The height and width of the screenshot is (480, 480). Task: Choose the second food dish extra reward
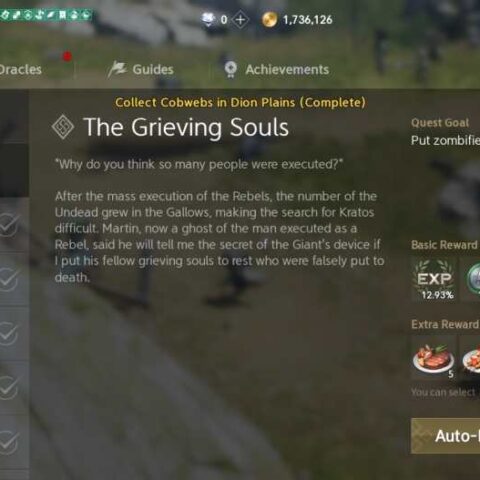tap(471, 357)
